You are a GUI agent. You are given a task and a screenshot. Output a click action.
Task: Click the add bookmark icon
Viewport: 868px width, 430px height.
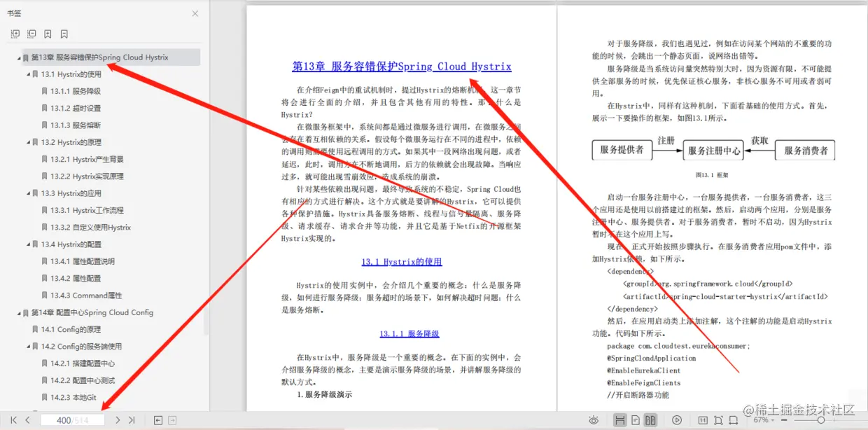[48, 34]
